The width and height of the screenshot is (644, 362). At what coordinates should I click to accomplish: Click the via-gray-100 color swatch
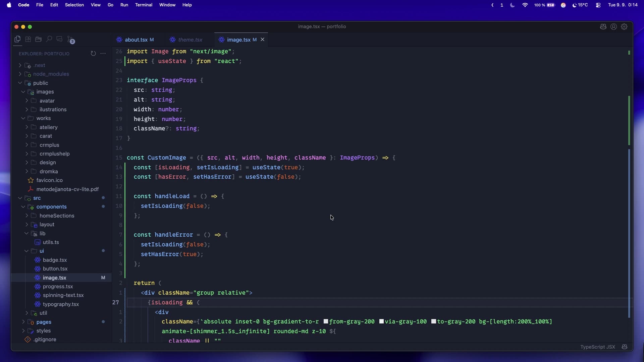click(381, 321)
